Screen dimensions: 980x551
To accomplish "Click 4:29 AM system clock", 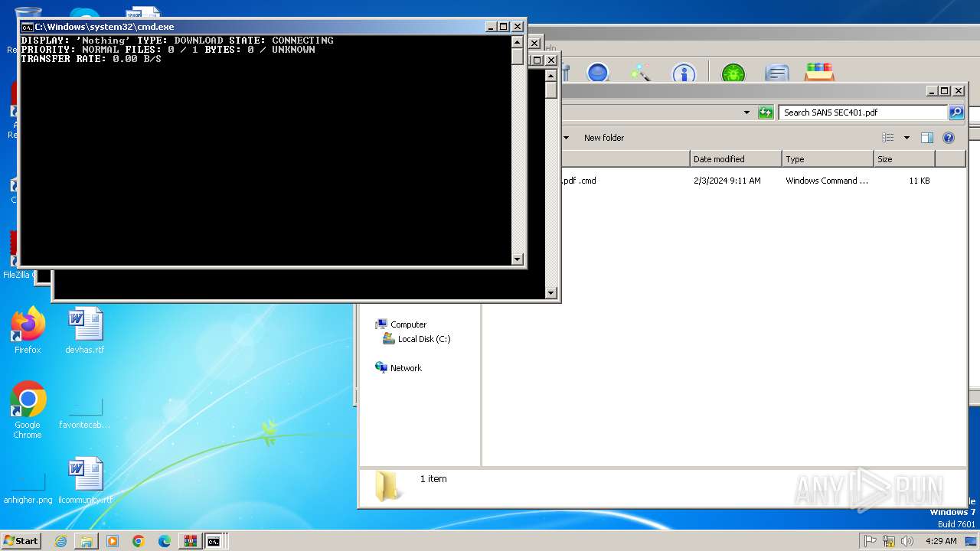I will [941, 541].
